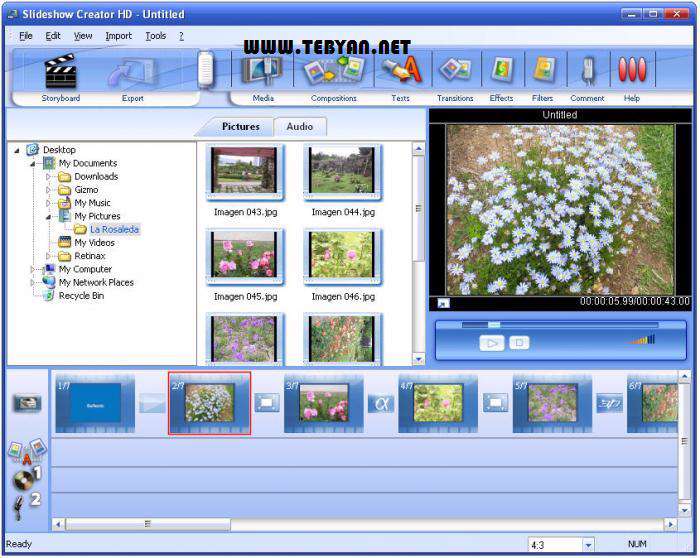This screenshot has width=700, height=558.
Task: Click the fullscreen icon below preview
Action: pyautogui.click(x=443, y=303)
